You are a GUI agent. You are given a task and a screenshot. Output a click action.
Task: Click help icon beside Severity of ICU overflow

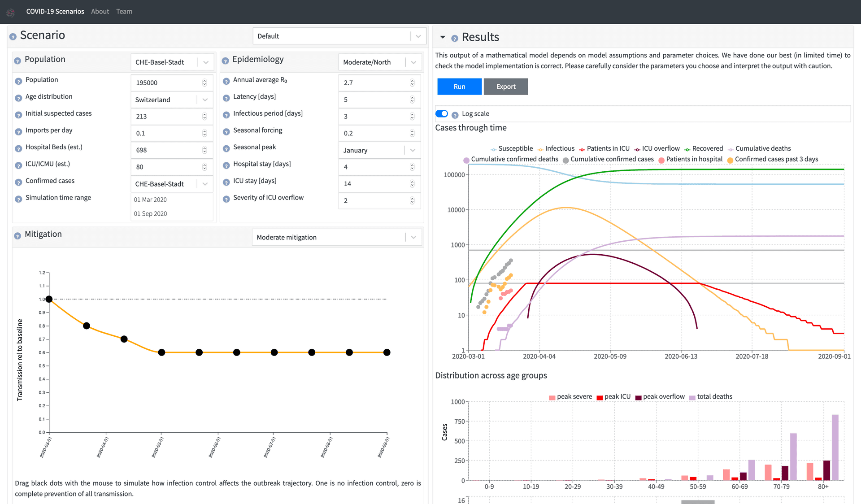coord(226,199)
